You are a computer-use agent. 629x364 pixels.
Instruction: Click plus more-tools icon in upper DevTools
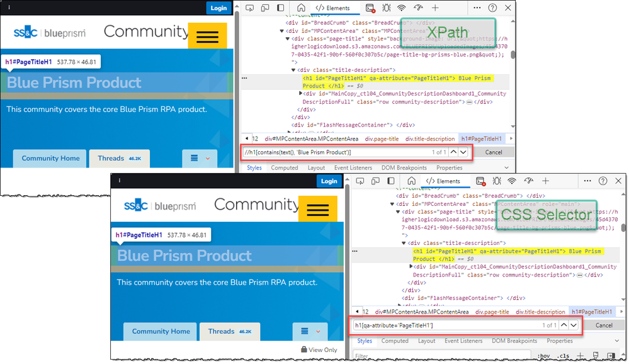tap(435, 8)
